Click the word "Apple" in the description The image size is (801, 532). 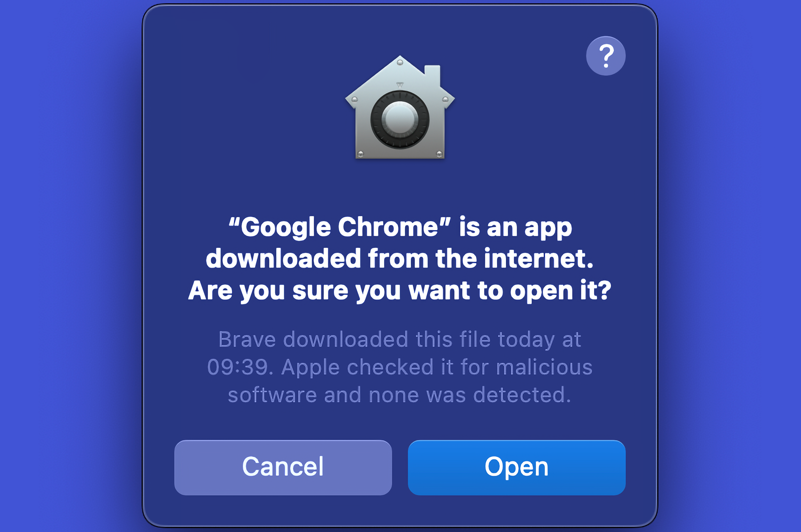pos(311,368)
